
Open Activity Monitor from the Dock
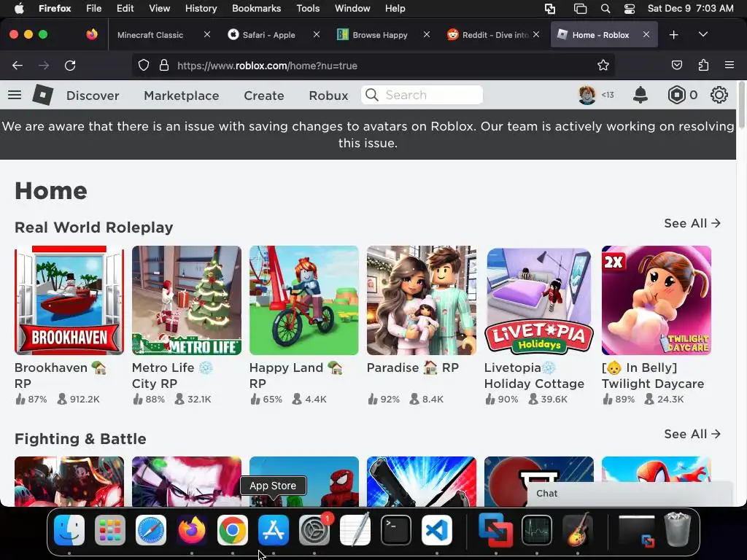tap(537, 530)
